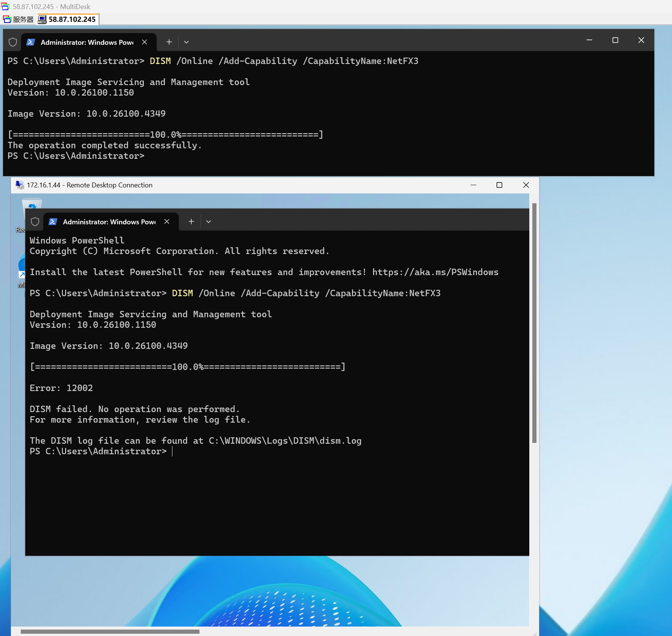Close the PowerShell tab in the top terminal
The image size is (672, 636).
click(145, 42)
